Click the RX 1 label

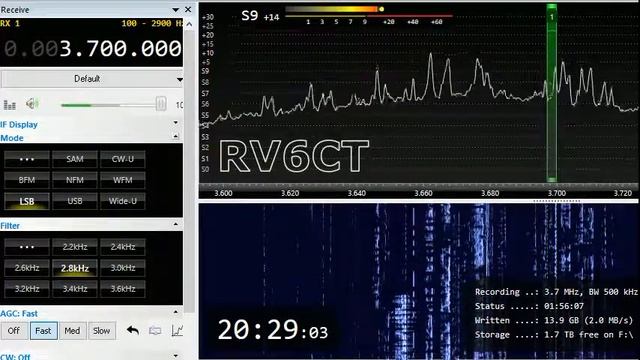coord(10,23)
